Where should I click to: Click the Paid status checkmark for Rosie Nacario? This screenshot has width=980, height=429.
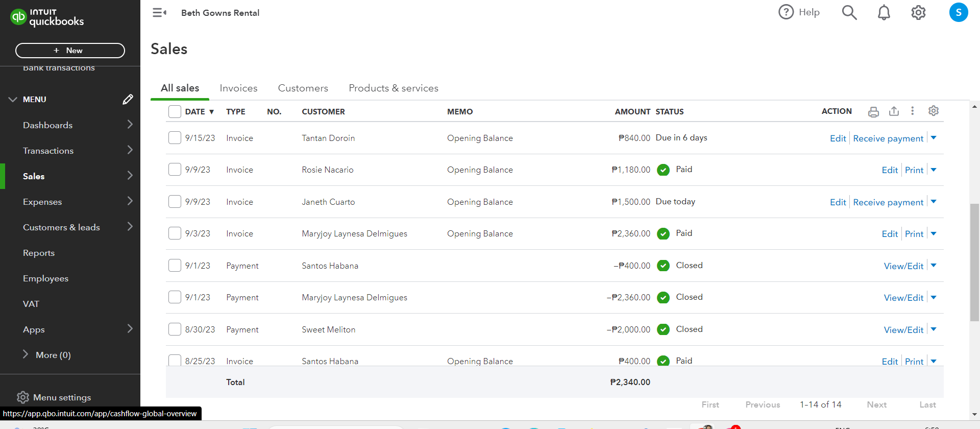(x=663, y=170)
